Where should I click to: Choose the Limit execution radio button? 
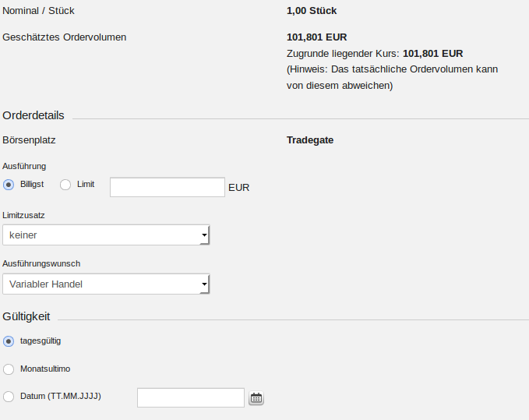point(65,185)
